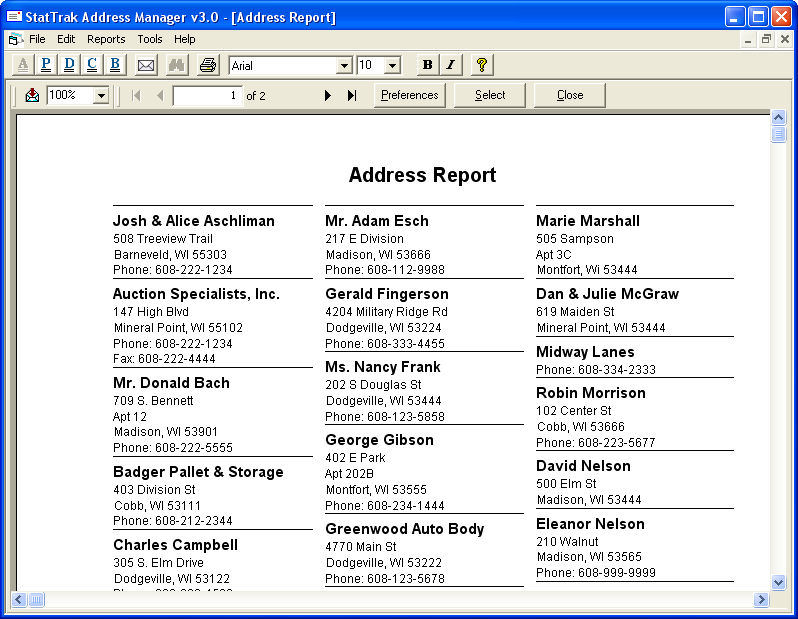Click the underlined P toolbar icon
This screenshot has width=798, height=619.
(x=46, y=65)
